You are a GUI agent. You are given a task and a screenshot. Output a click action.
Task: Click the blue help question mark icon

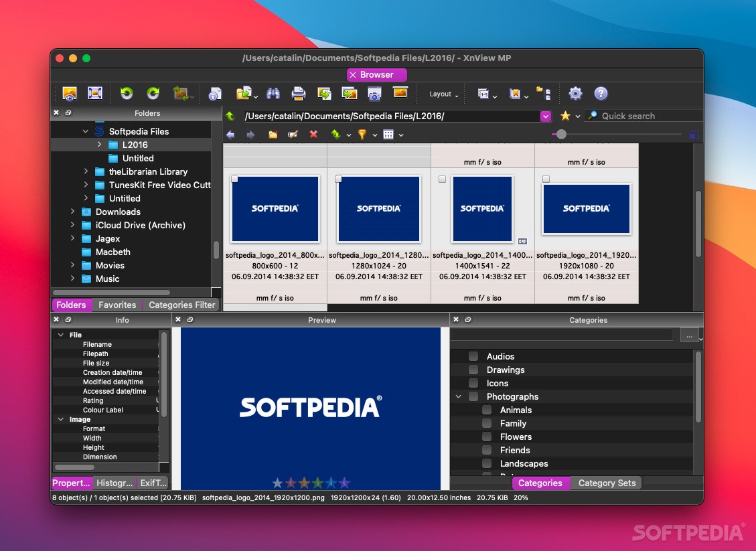coord(601,94)
